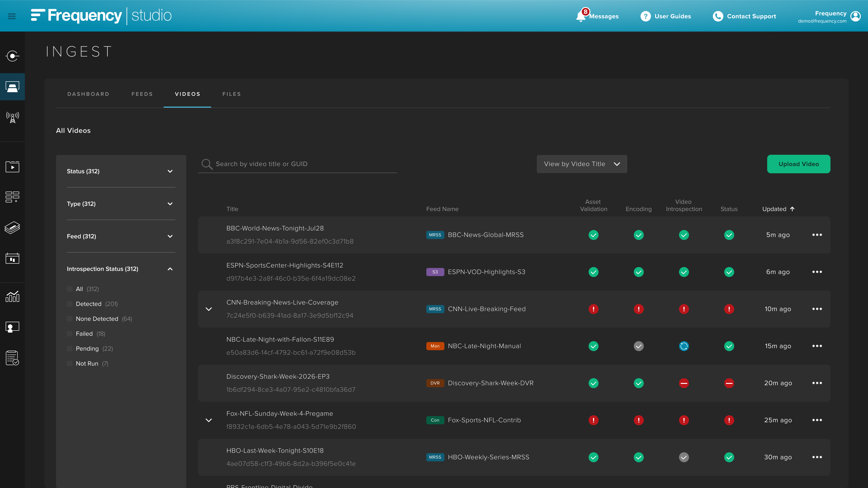Open more options for BBC-World-News-Tonight-Jul28
The image size is (868, 488).
pyautogui.click(x=817, y=235)
